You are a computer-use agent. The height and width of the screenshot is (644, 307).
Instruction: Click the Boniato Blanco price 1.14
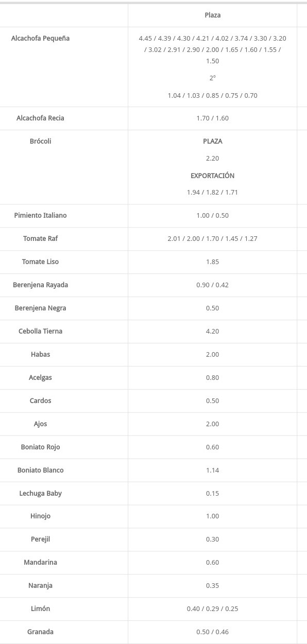coord(212,471)
